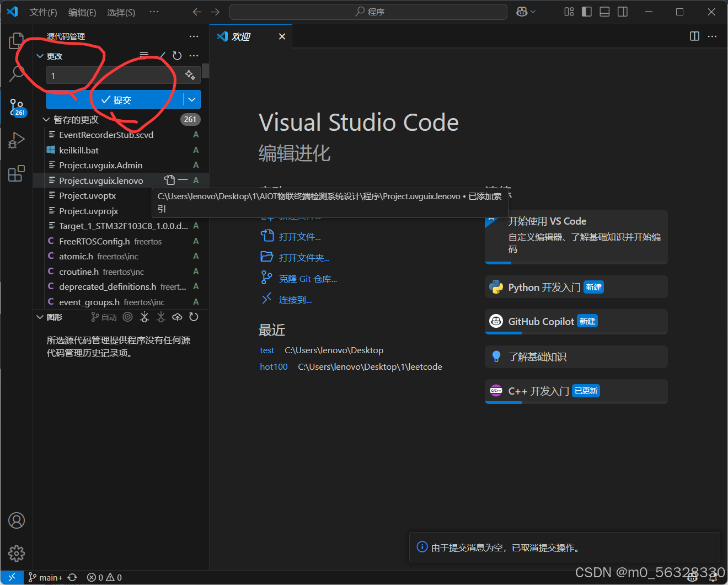
Task: Click the Refresh icon in Source Control header
Action: (177, 55)
